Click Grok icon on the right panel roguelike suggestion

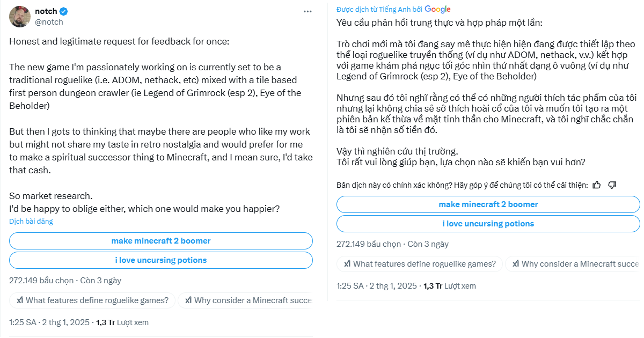click(x=348, y=264)
